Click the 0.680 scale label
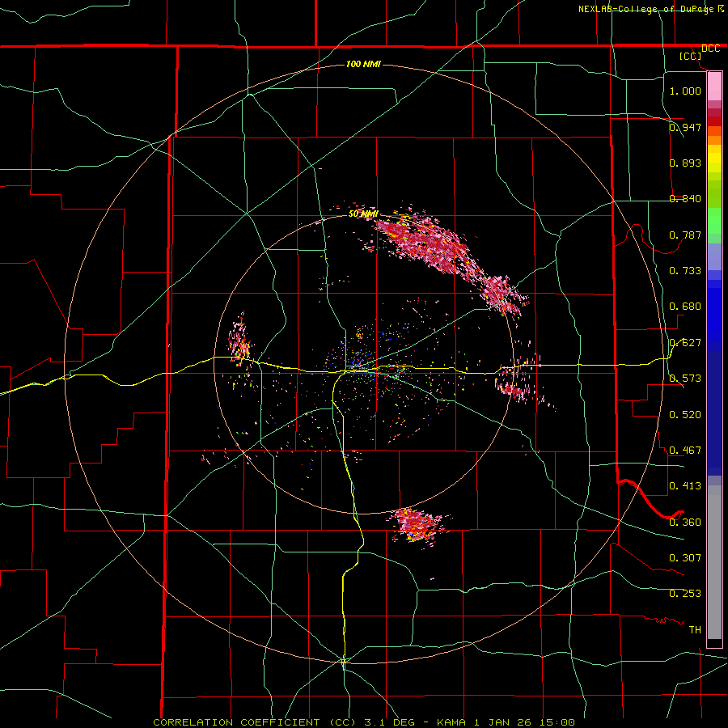This screenshot has width=728, height=728. tap(685, 307)
